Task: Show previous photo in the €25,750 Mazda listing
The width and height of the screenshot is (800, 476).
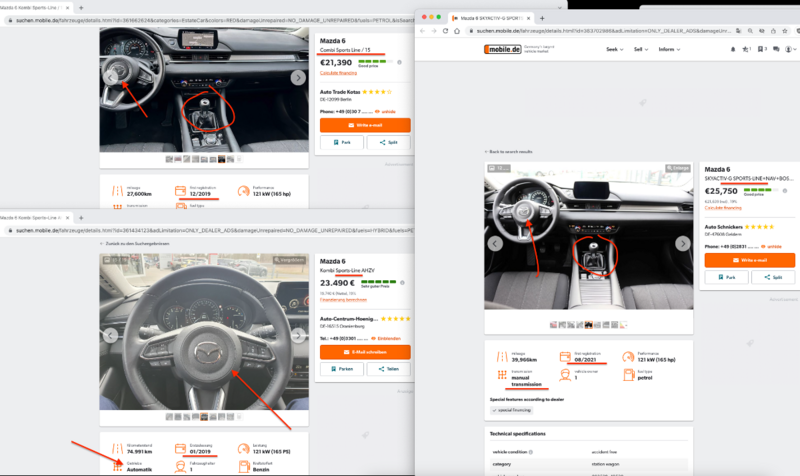Action: click(x=494, y=243)
